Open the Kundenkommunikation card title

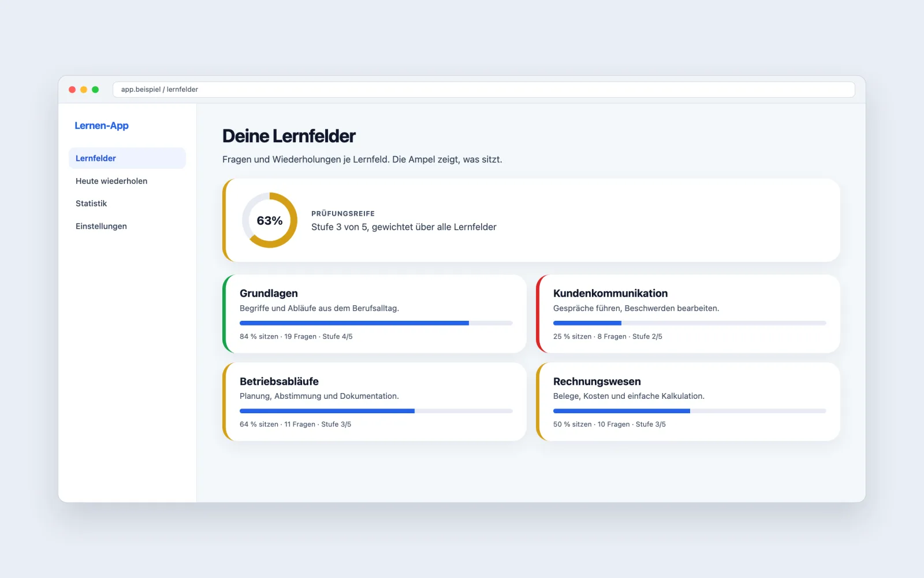point(610,293)
